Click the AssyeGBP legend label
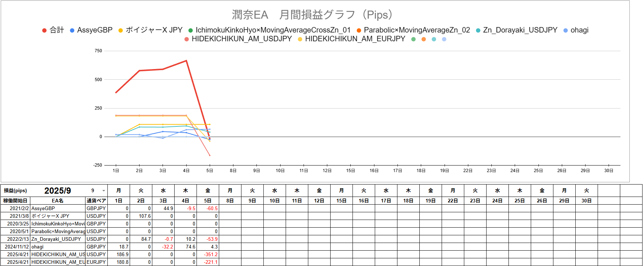644x266 pixels. click(95, 30)
